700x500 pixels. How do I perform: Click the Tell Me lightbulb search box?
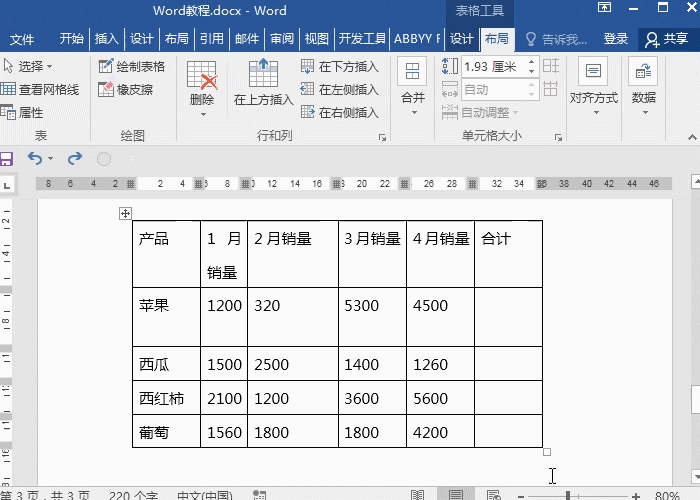556,39
